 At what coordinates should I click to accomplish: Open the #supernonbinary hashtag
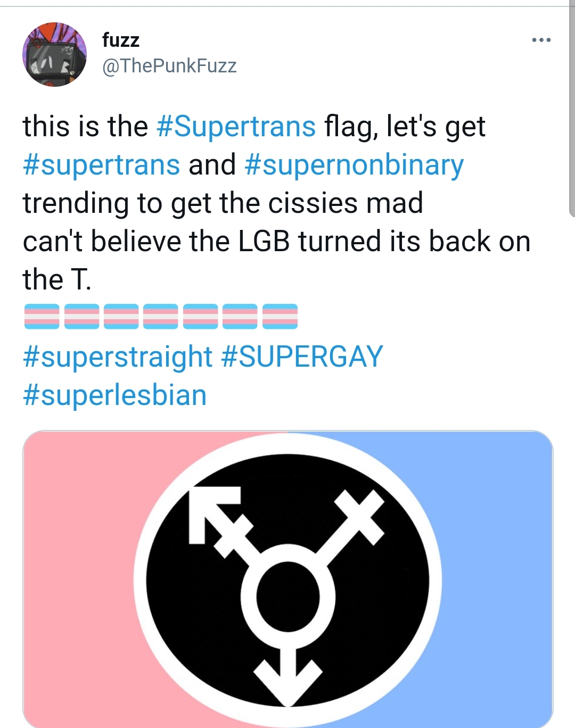(x=354, y=165)
